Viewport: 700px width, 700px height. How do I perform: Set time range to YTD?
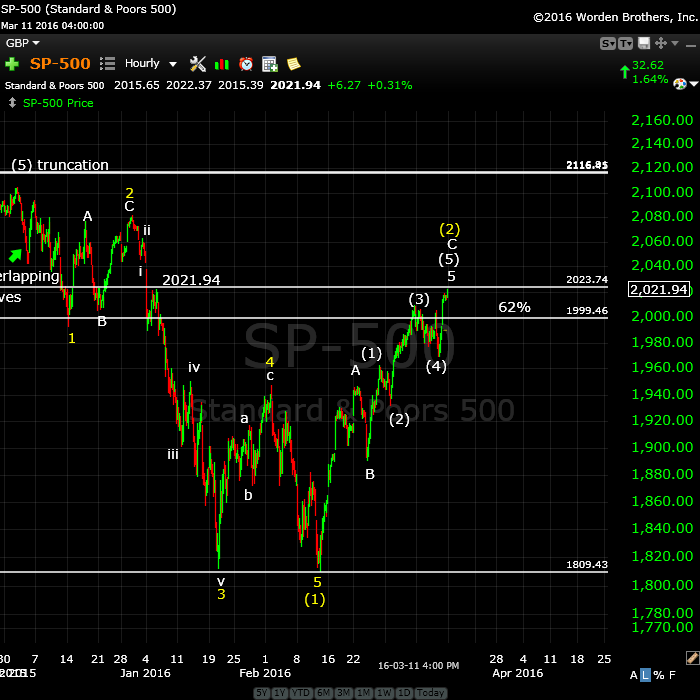coord(301,693)
